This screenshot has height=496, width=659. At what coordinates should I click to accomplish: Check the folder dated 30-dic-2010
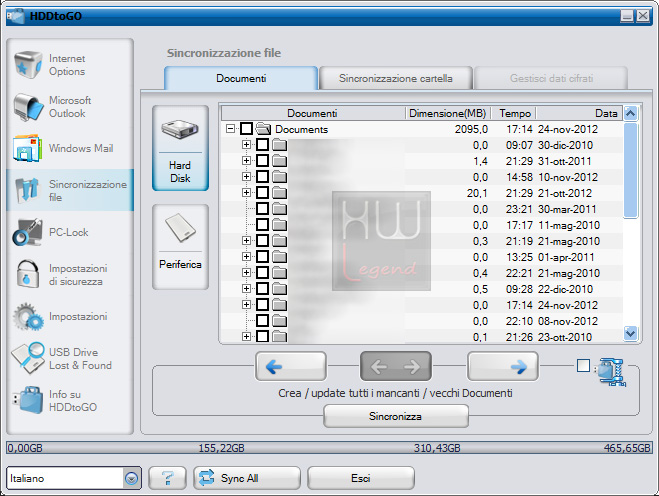[x=263, y=145]
